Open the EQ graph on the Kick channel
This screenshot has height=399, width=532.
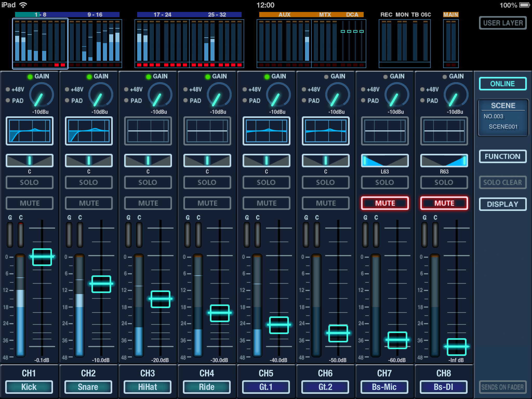[x=29, y=131]
